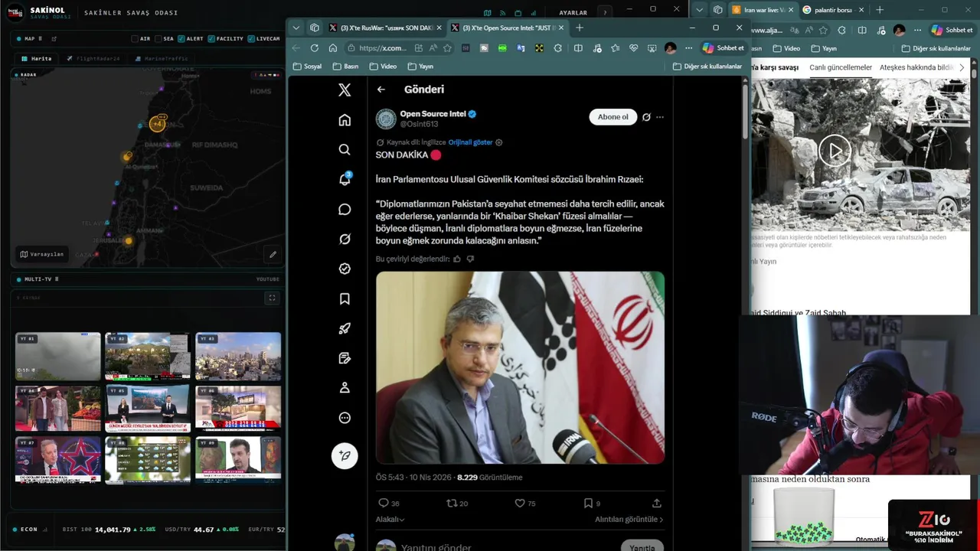Open Varsayılan map style selector
This screenshot has width=980, height=551.
42,254
